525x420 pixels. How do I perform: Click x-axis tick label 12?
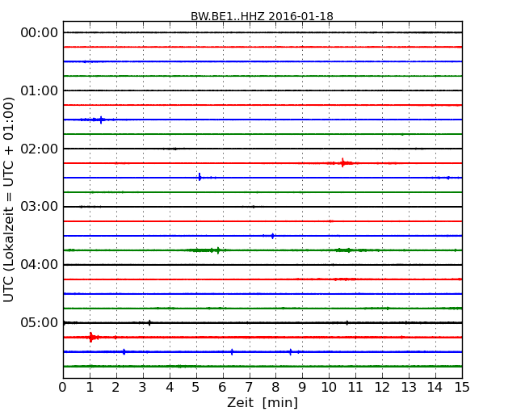click(x=382, y=388)
